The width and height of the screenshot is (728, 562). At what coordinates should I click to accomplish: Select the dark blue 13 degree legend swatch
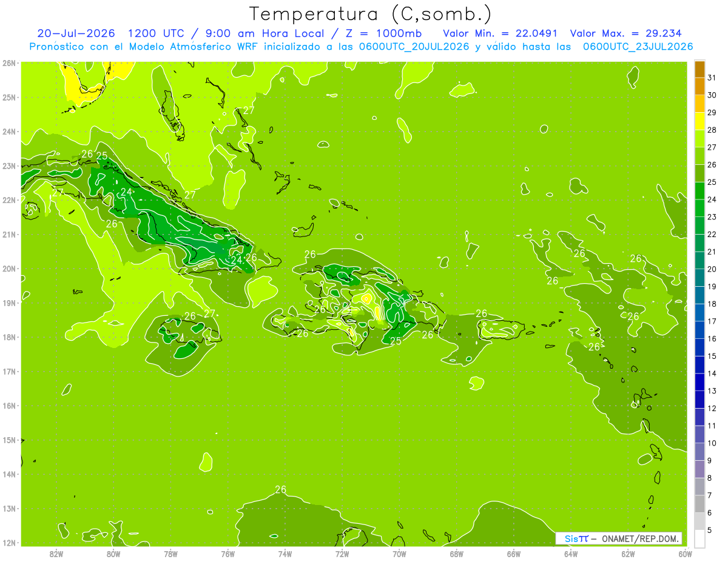click(x=699, y=382)
